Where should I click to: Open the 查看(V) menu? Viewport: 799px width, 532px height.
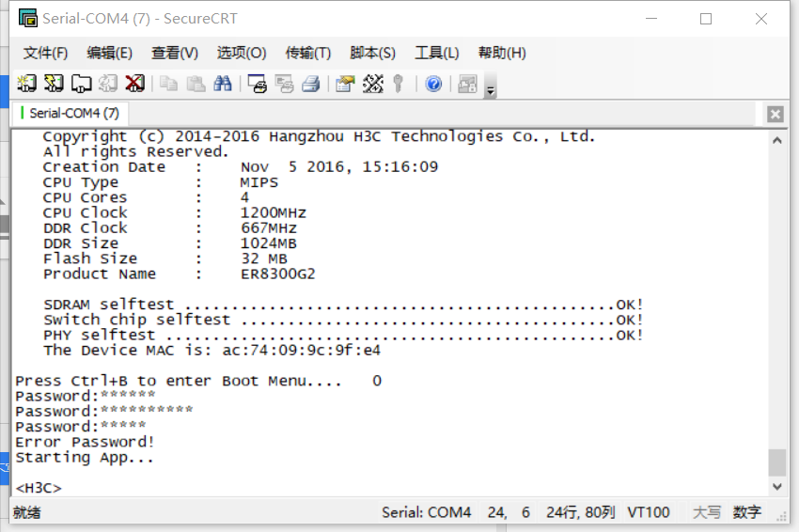[174, 53]
